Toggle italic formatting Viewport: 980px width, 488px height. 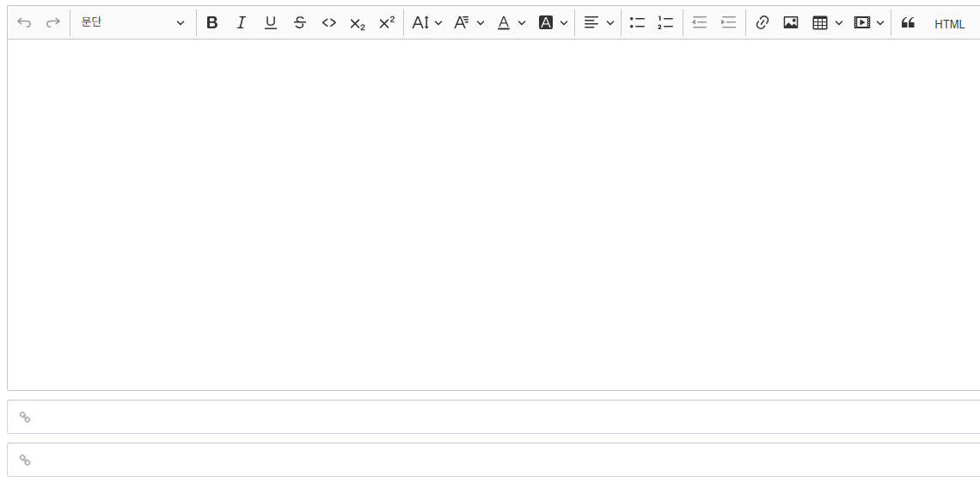pyautogui.click(x=242, y=23)
